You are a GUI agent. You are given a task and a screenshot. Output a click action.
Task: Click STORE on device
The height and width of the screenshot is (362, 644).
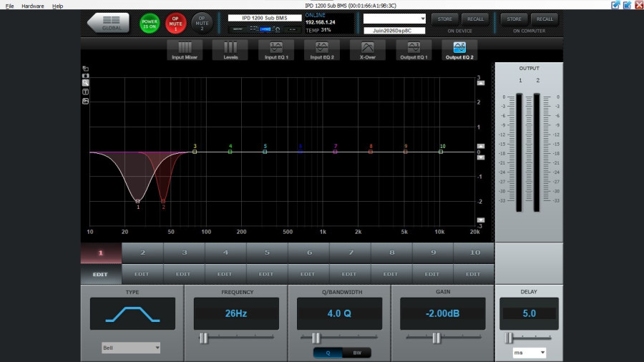point(445,19)
